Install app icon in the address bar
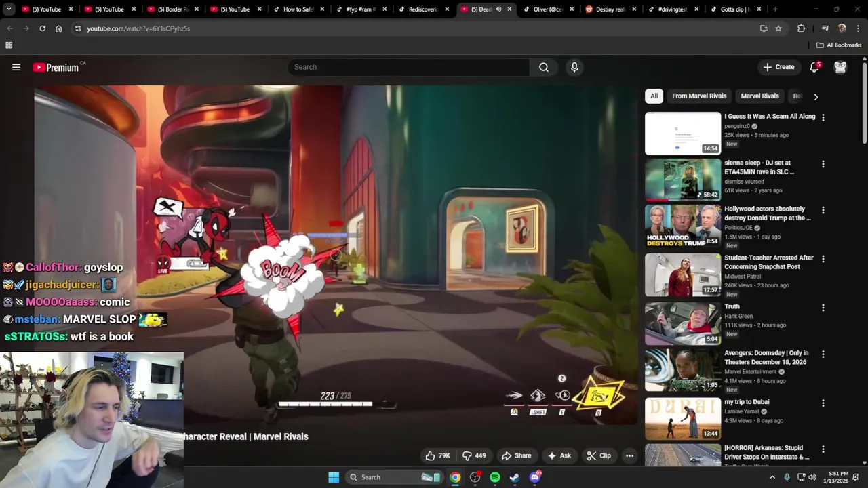868x488 pixels. coord(764,28)
